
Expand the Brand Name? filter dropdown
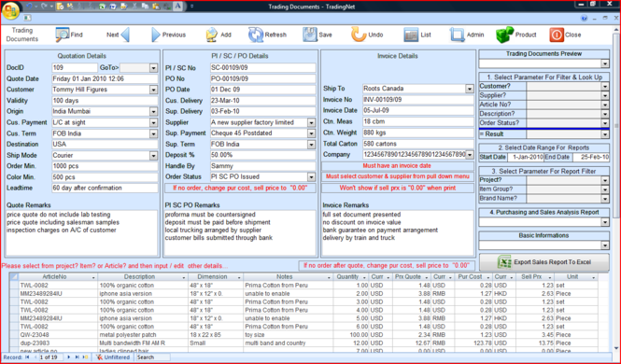click(605, 198)
